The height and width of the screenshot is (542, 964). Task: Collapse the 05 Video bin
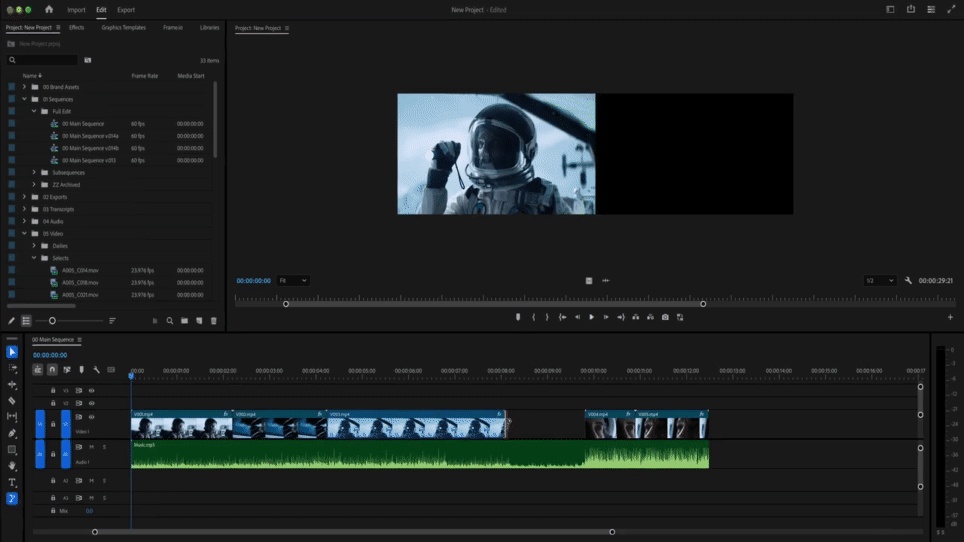pos(24,234)
